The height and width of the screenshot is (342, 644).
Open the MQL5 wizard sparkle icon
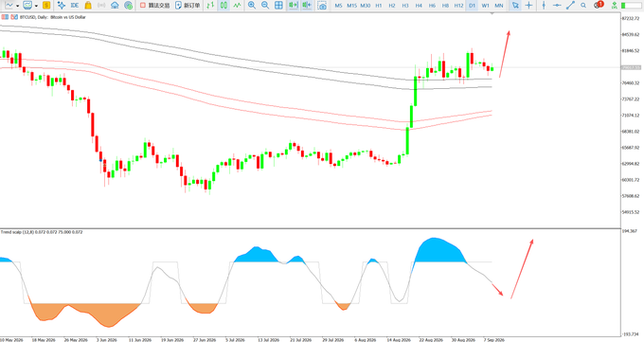coord(62,6)
